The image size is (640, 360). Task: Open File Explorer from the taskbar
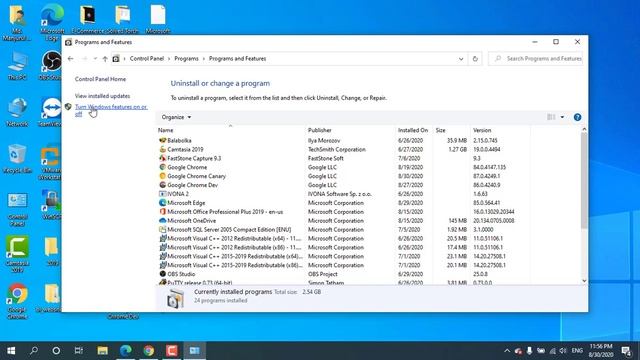click(102, 351)
